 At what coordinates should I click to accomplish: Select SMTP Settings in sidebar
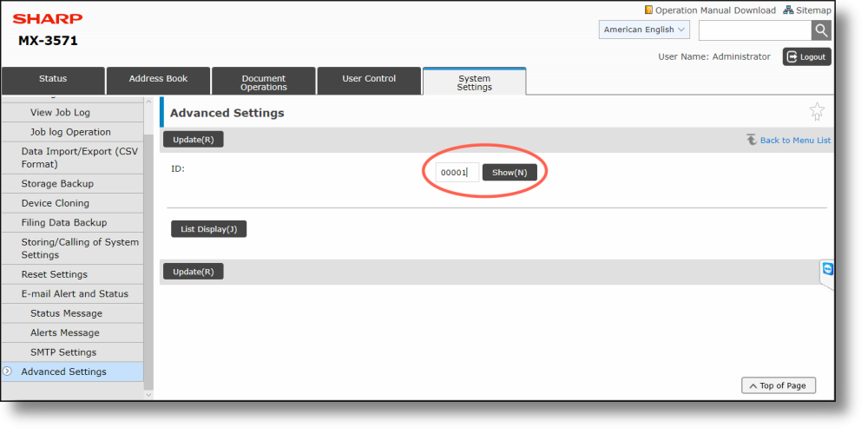pyautogui.click(x=72, y=352)
